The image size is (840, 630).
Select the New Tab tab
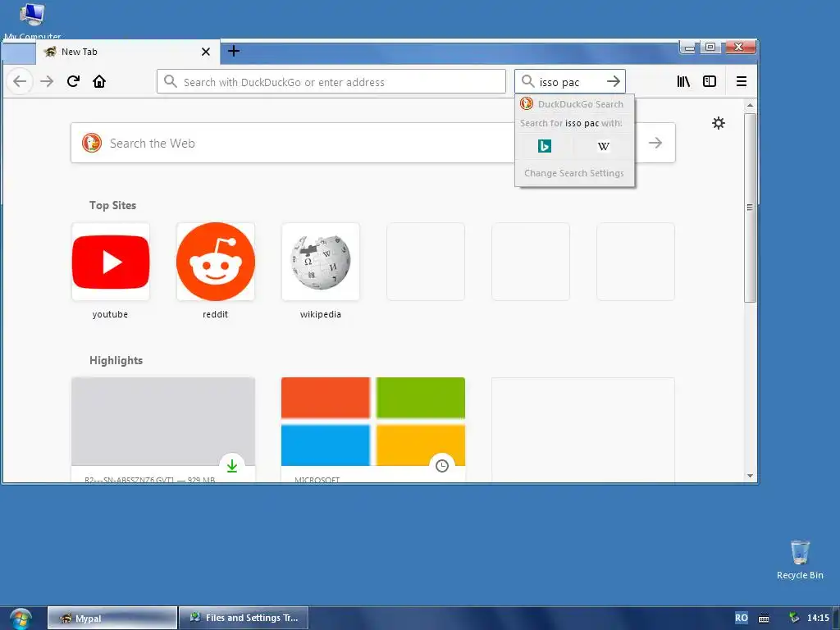point(127,52)
